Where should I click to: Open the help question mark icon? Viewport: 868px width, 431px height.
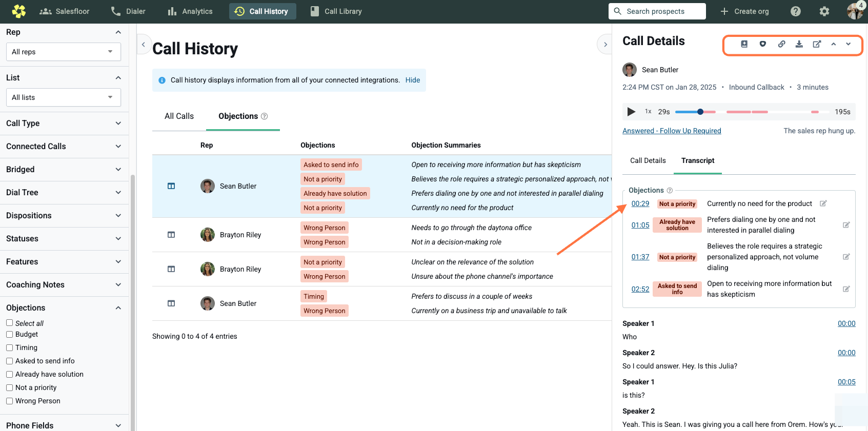pos(795,11)
